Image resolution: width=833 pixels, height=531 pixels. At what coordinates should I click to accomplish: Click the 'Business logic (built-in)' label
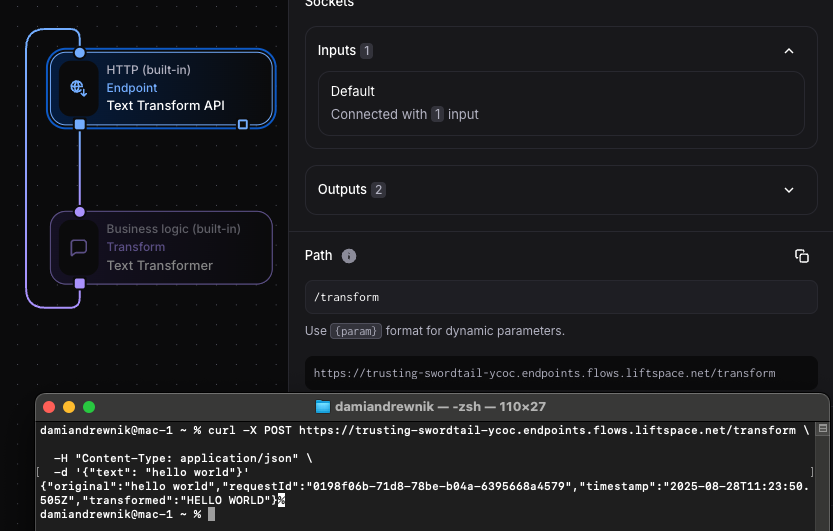tap(173, 229)
